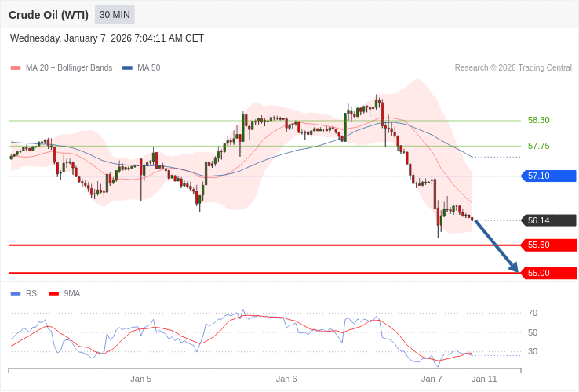Click the 57.75 resistance level label
This screenshot has width=579, height=392.
538,146
